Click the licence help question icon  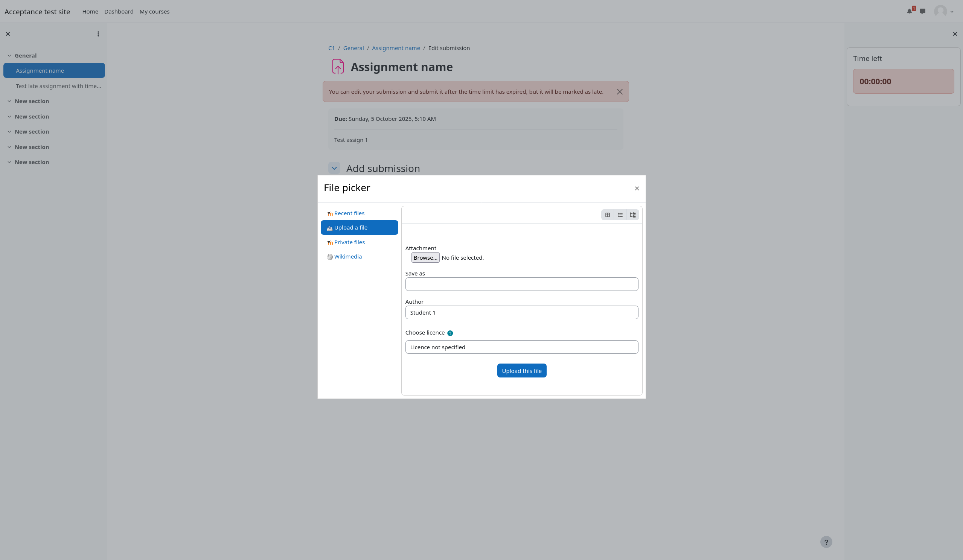[x=450, y=333]
